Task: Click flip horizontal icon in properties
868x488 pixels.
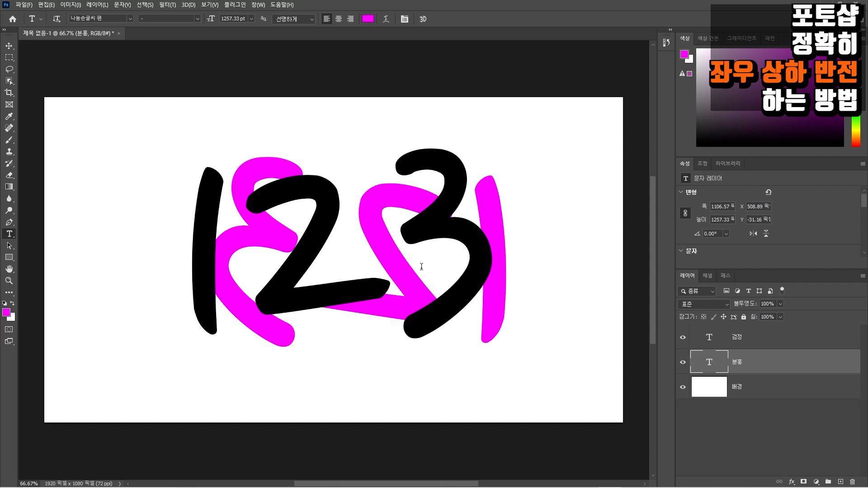Action: pos(753,234)
